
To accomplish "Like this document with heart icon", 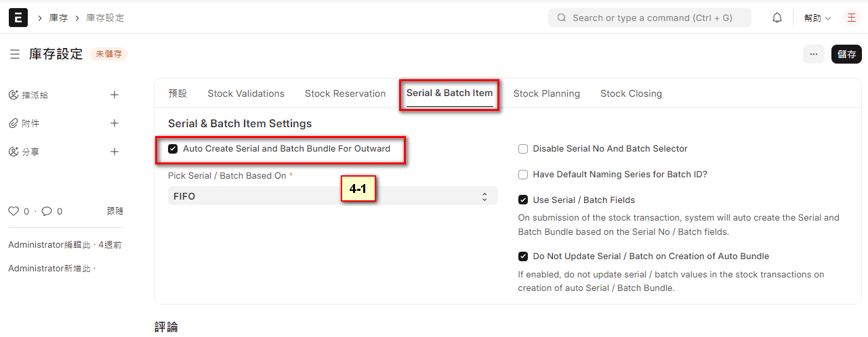I will [14, 211].
